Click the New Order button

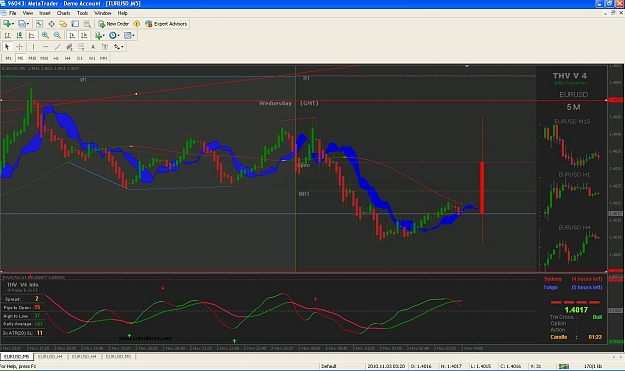tap(114, 24)
